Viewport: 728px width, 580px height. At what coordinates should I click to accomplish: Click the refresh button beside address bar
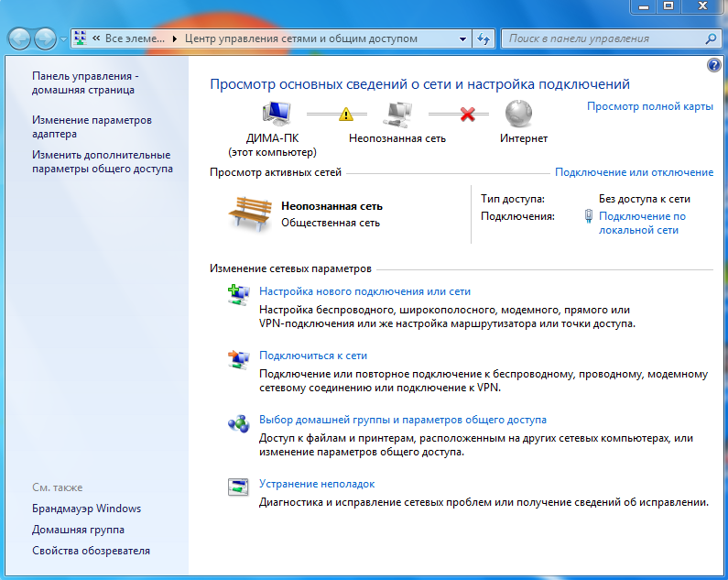[484, 38]
